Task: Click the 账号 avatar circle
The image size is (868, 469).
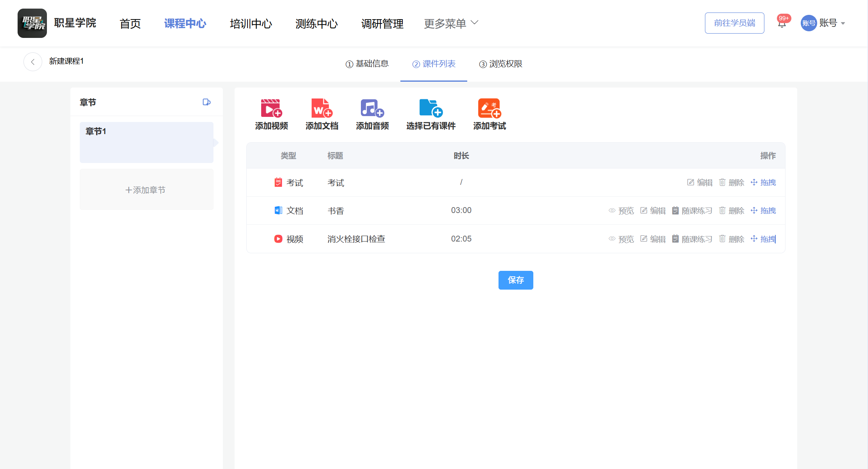Action: point(809,23)
